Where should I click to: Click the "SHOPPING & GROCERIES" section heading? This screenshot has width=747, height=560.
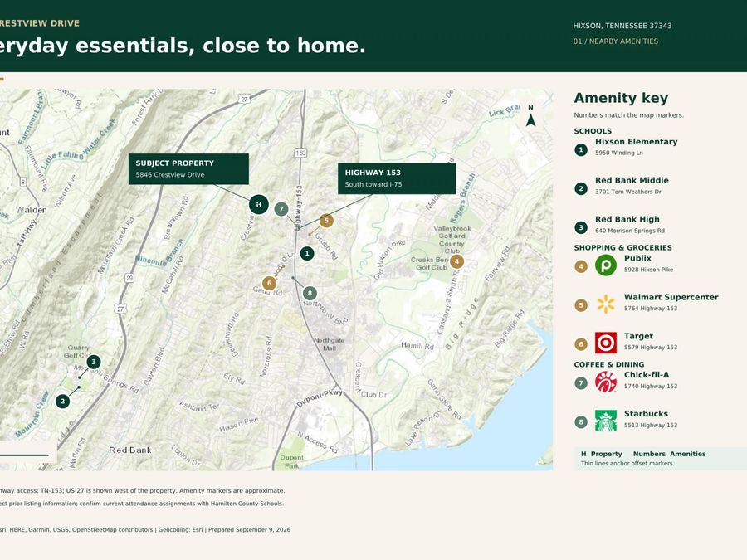pos(622,247)
